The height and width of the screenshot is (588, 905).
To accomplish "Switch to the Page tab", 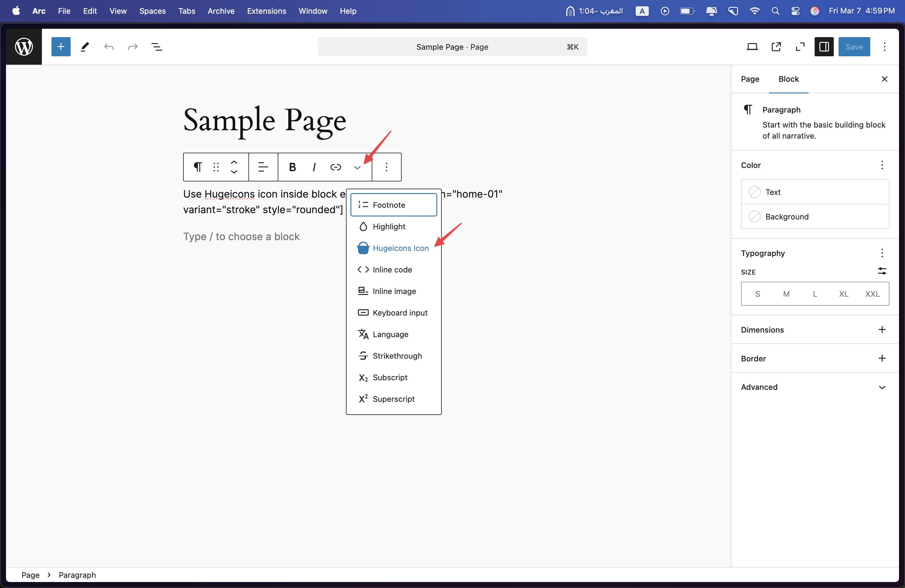I will tap(750, 79).
